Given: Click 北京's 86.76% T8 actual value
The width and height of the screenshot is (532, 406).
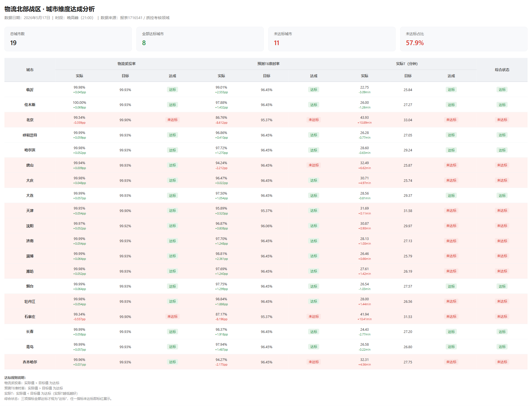Looking at the screenshot, I should pyautogui.click(x=221, y=118).
